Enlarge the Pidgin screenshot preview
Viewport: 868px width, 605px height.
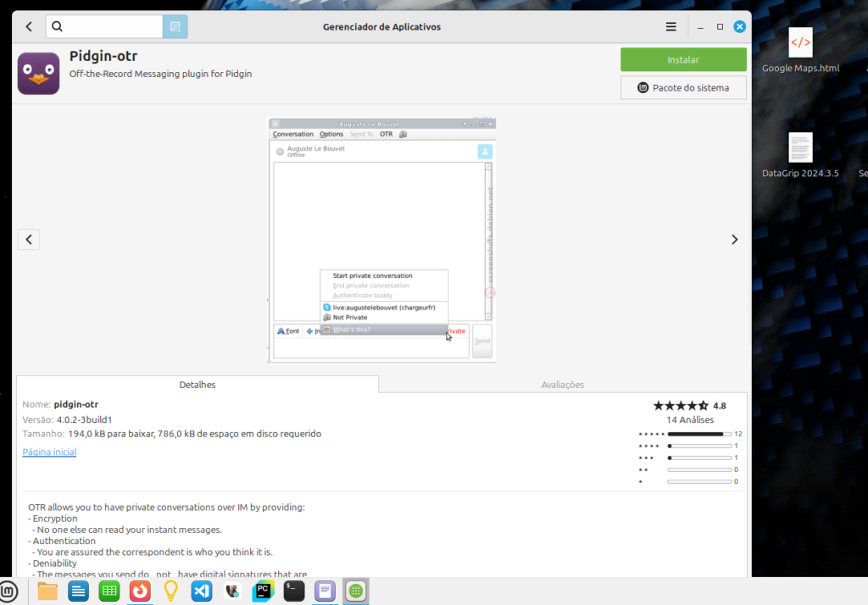tap(382, 240)
